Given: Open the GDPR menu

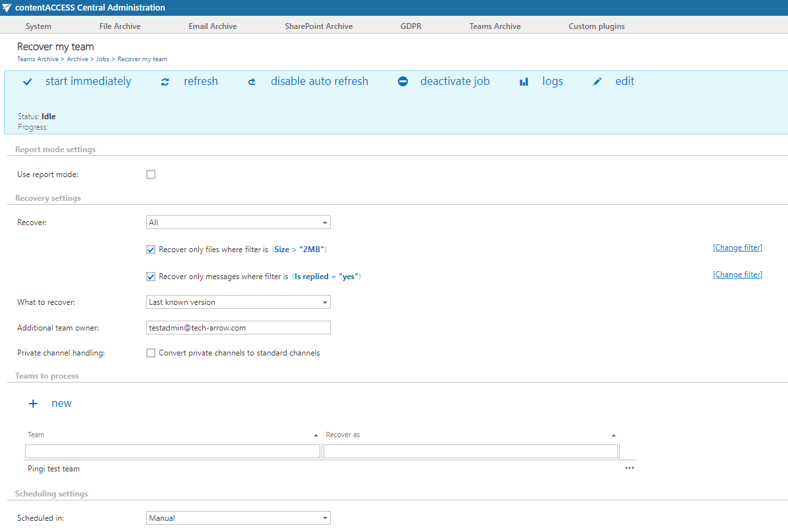Looking at the screenshot, I should tap(410, 26).
